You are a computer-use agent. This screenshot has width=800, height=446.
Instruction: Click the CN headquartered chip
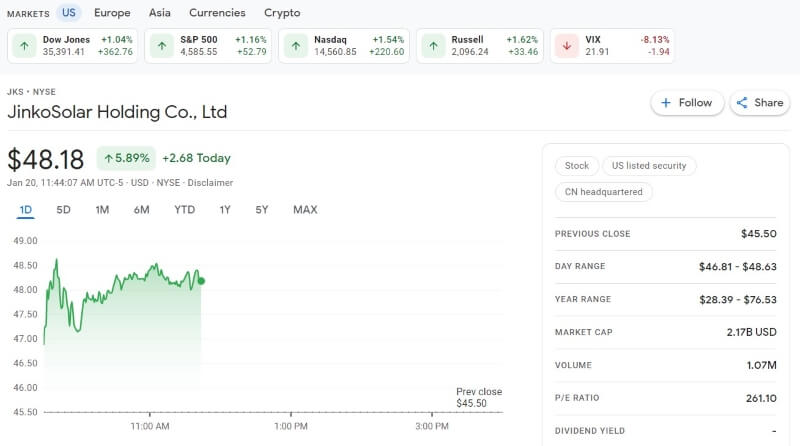point(604,192)
